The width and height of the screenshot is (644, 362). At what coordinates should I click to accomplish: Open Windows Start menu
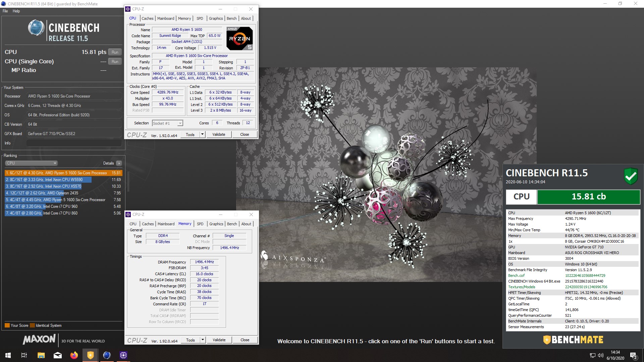(8, 355)
